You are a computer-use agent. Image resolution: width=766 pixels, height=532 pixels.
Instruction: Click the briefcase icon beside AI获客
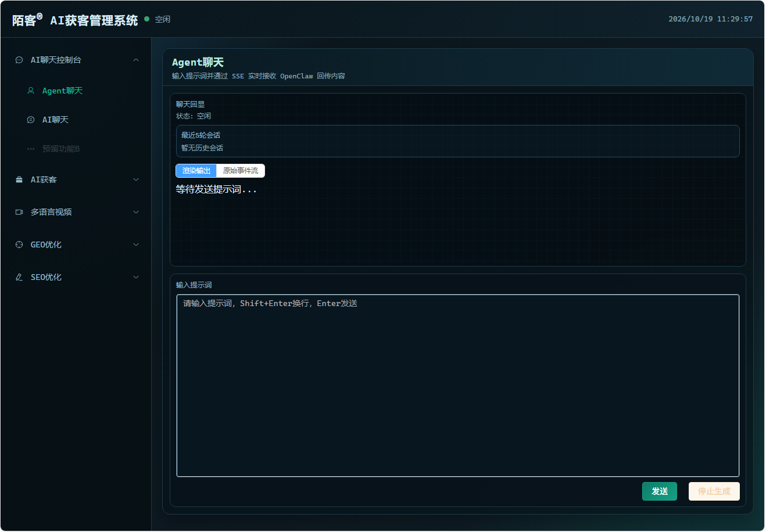19,179
